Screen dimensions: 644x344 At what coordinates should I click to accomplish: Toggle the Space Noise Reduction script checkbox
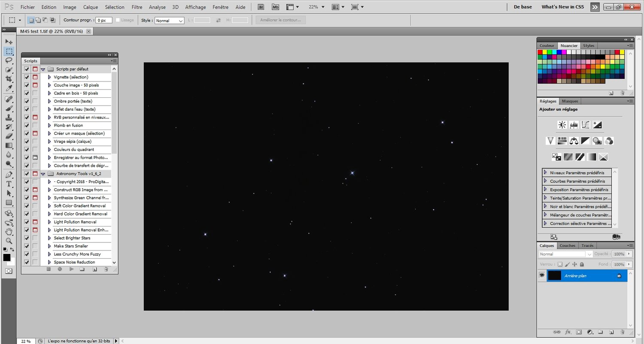(27, 262)
